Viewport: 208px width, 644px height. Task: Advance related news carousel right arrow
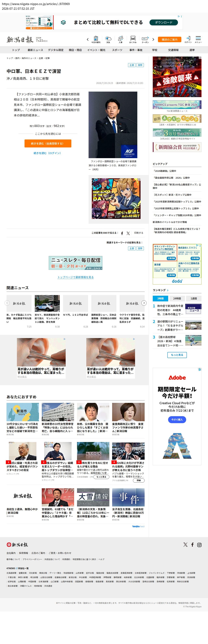144,303
